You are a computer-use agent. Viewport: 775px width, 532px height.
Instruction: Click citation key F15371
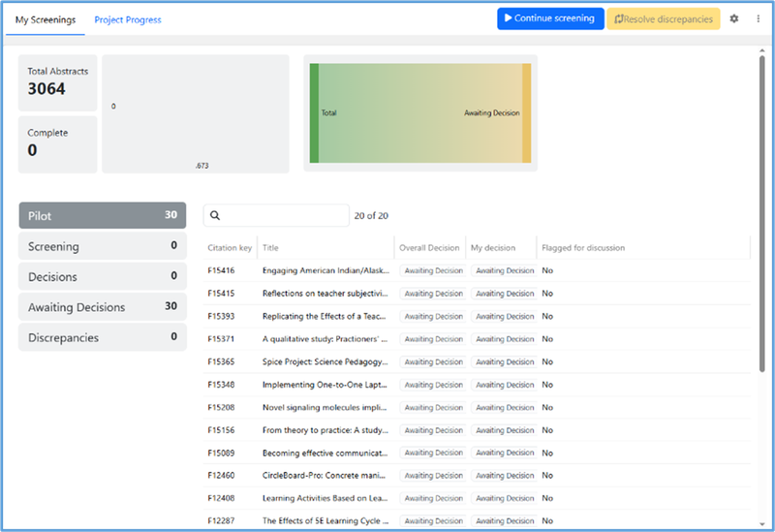(221, 339)
